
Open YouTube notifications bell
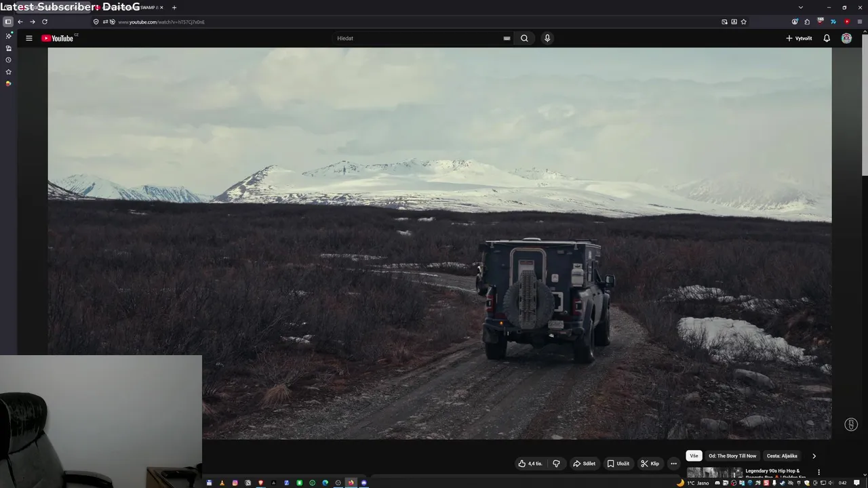tap(827, 38)
